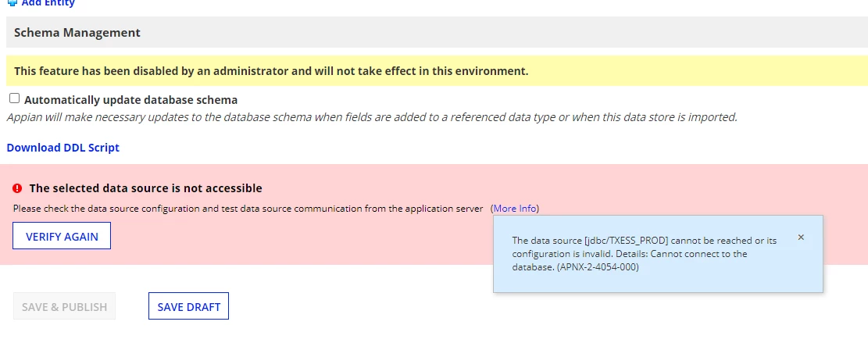Click the 'Please check the data source configuration' text
Screen dimensions: 868x343
point(248,209)
